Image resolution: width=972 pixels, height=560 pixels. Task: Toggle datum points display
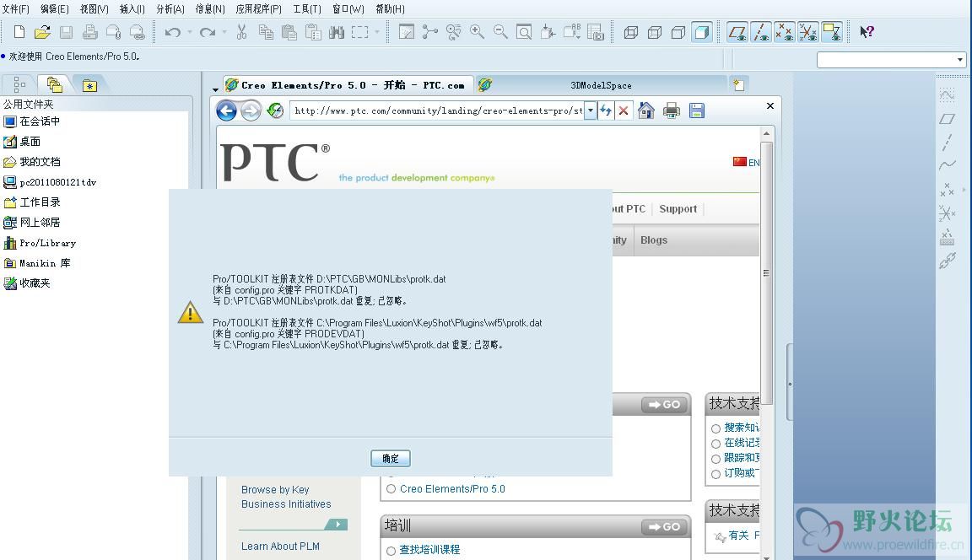point(784,32)
